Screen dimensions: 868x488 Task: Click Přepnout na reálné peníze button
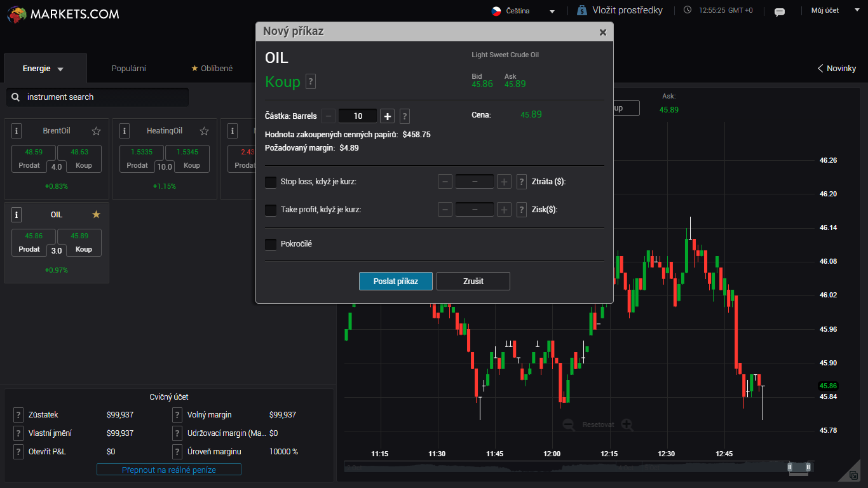click(x=169, y=470)
